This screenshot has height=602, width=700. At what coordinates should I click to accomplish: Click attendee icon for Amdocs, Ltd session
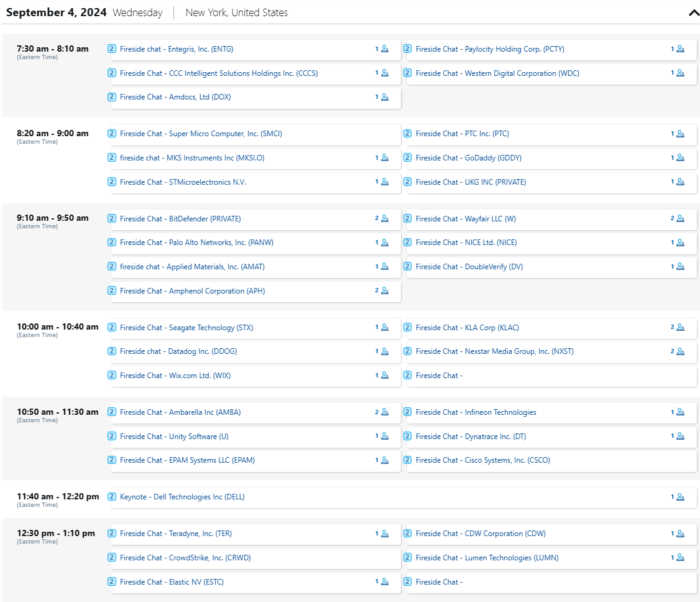(x=385, y=97)
